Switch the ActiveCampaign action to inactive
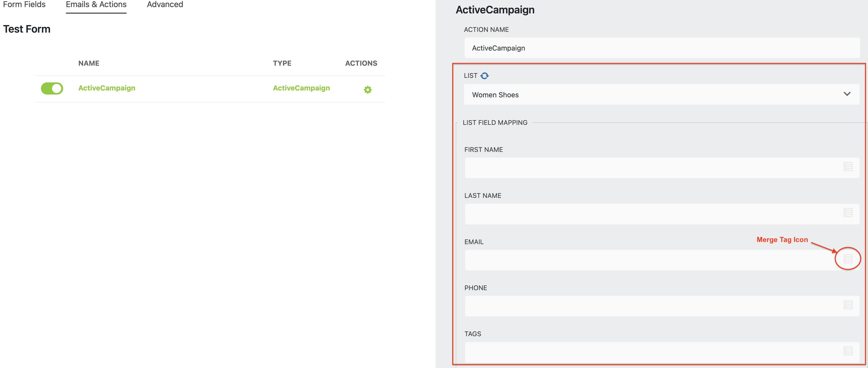This screenshot has height=368, width=868. (x=52, y=88)
